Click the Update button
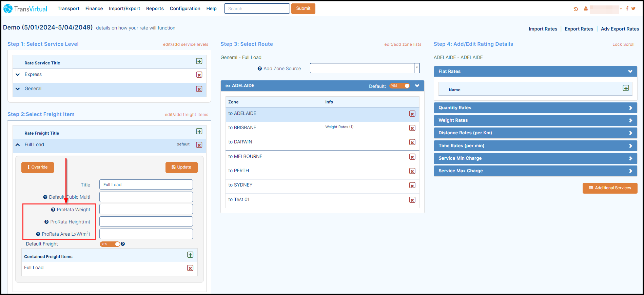Screen dimensions: 644x295 pos(181,167)
